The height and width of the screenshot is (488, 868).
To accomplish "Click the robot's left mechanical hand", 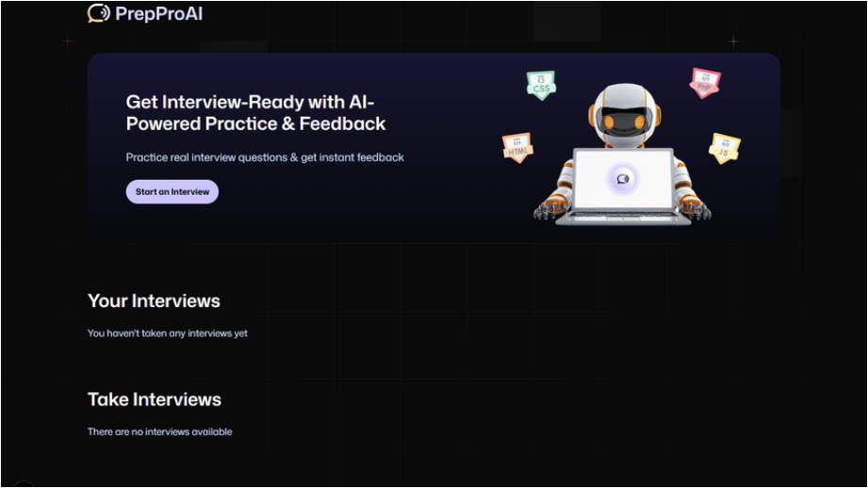I will pyautogui.click(x=550, y=210).
